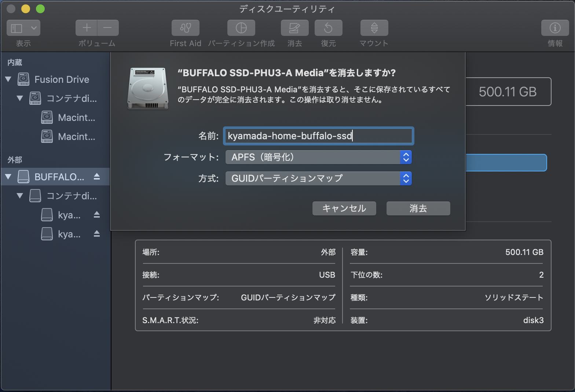Click the name field containing kyamada-home-buffalo-ssd

click(x=318, y=136)
